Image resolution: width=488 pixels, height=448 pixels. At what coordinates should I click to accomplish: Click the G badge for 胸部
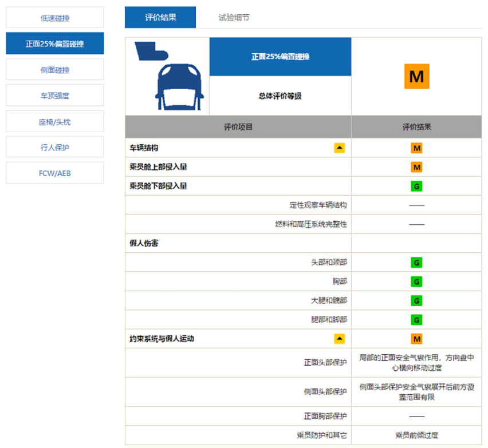417,282
